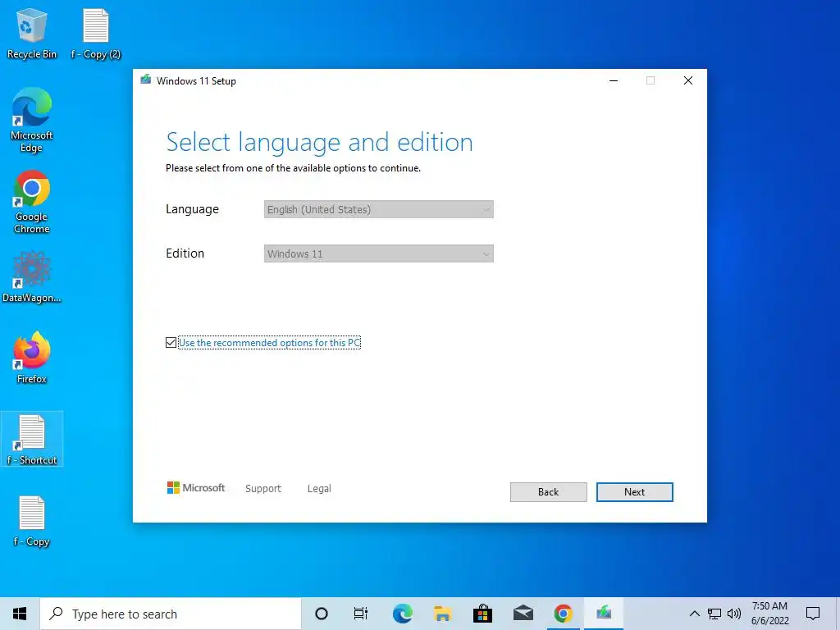This screenshot has height=630, width=840.
Task: Select the Google Chrome desktop shortcut
Action: [x=32, y=202]
